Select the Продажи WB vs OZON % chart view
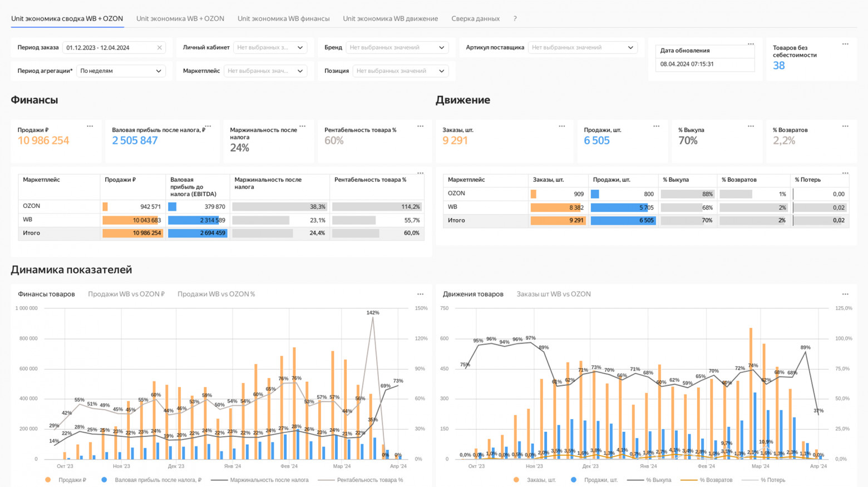Screen dimensions: 868x487 pyautogui.click(x=216, y=294)
